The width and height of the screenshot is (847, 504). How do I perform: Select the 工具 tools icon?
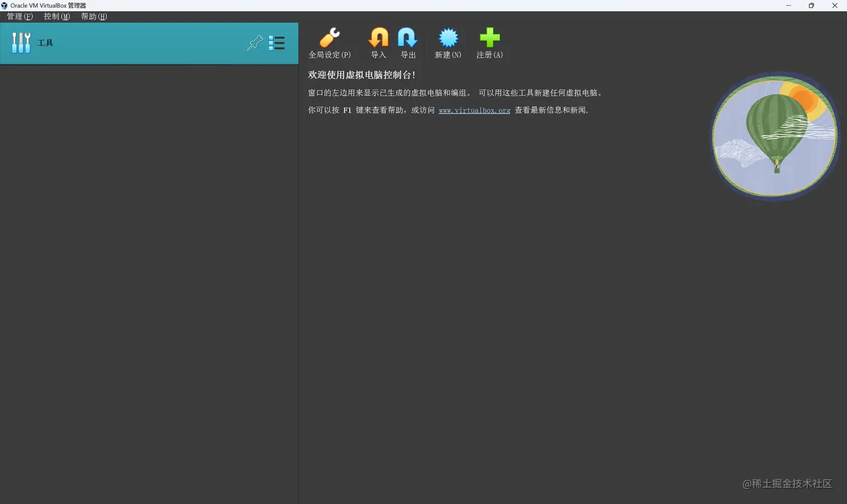pos(21,43)
